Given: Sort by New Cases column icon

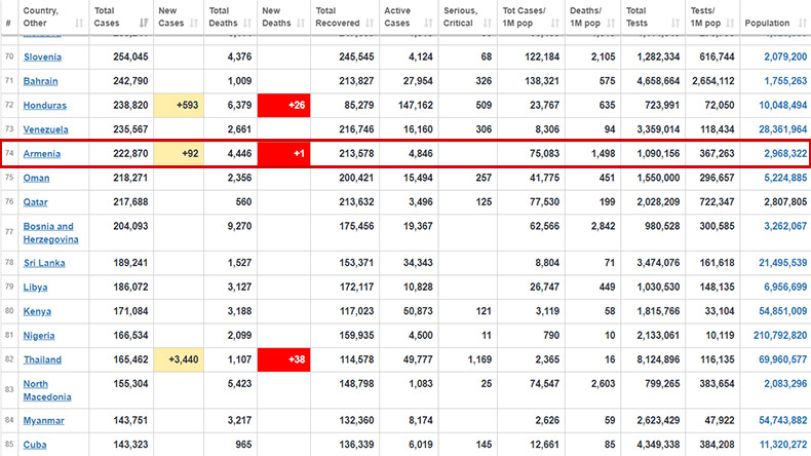Looking at the screenshot, I should 194,23.
